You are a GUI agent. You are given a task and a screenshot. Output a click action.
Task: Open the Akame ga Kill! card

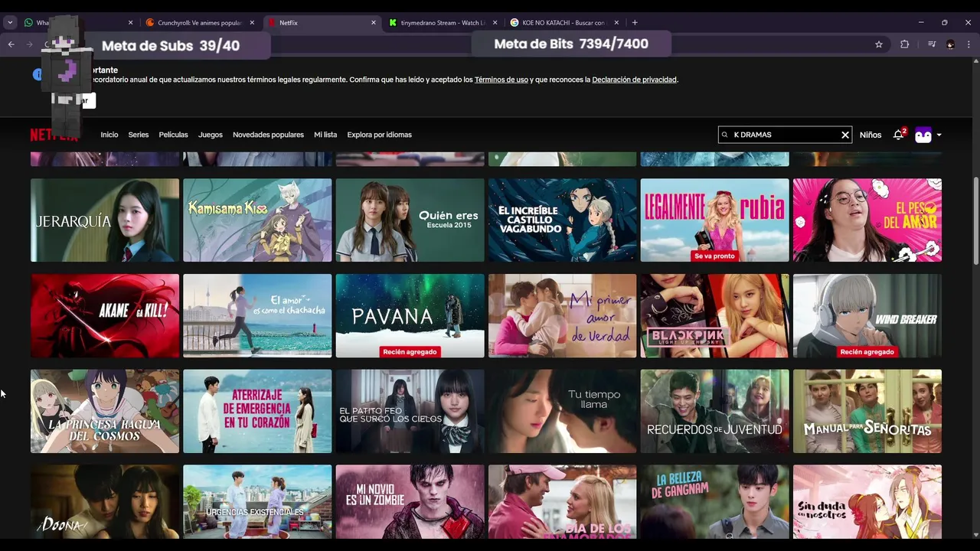[x=105, y=315]
